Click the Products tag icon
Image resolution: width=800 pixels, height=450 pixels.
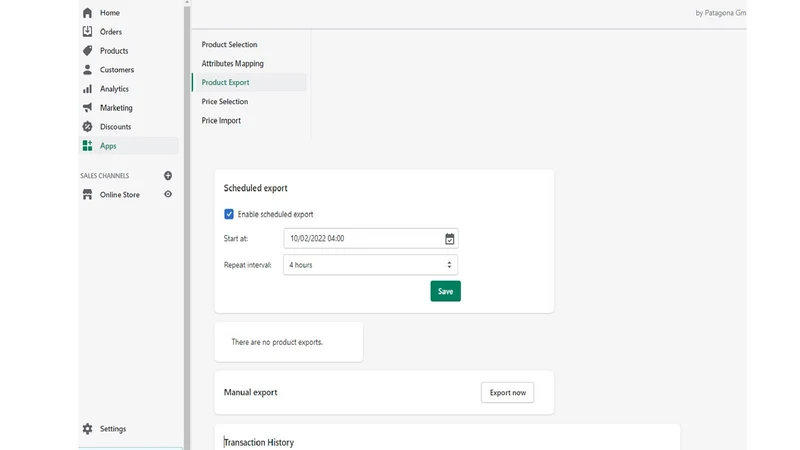click(x=87, y=51)
